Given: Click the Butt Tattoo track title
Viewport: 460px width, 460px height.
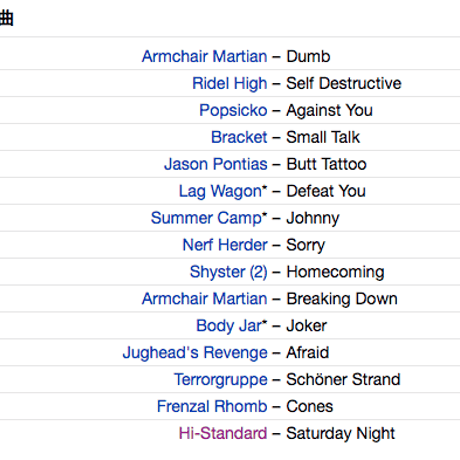Looking at the screenshot, I should (326, 164).
